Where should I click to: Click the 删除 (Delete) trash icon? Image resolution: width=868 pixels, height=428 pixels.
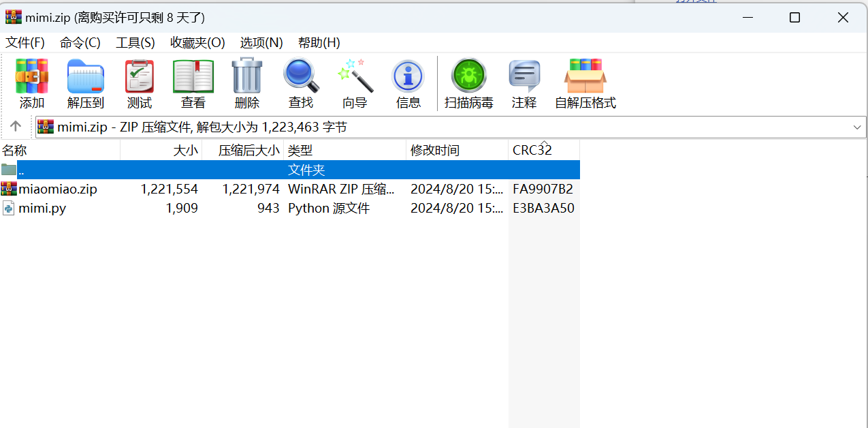(246, 75)
